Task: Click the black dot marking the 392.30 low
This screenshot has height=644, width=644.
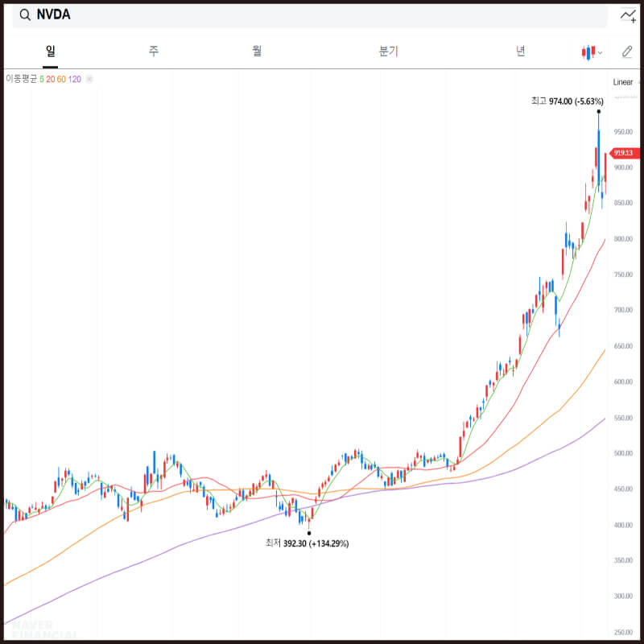Action: pos(309,533)
